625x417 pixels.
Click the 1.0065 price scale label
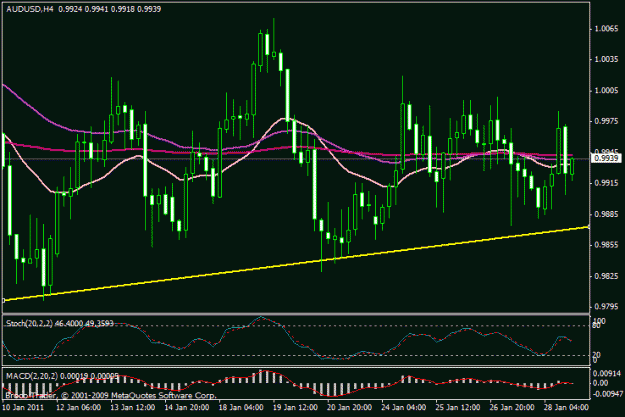606,28
